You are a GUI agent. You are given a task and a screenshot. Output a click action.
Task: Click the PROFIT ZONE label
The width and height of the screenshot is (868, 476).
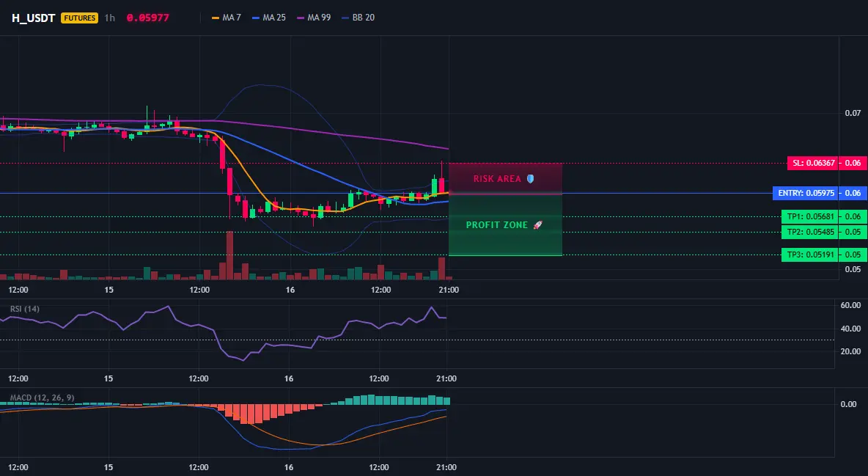(496, 225)
